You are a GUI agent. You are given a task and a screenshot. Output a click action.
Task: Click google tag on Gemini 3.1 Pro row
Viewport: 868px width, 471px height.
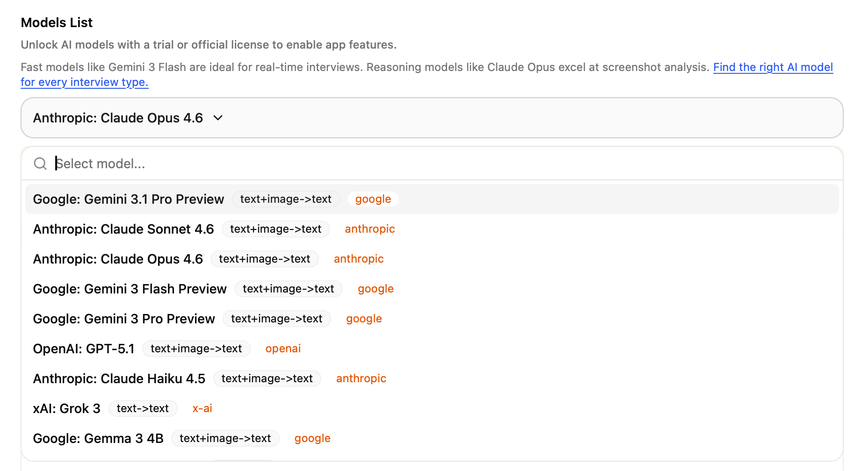point(373,199)
